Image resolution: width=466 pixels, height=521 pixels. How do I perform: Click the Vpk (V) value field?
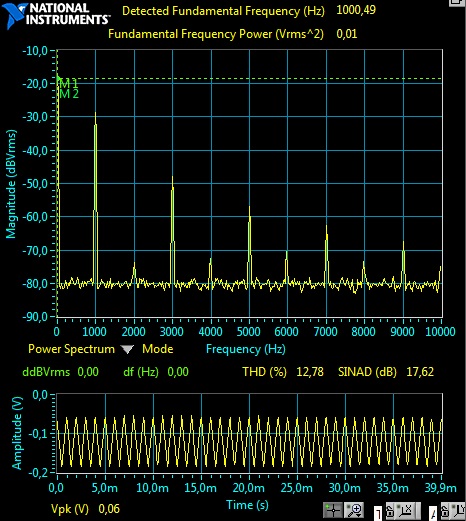(x=109, y=509)
